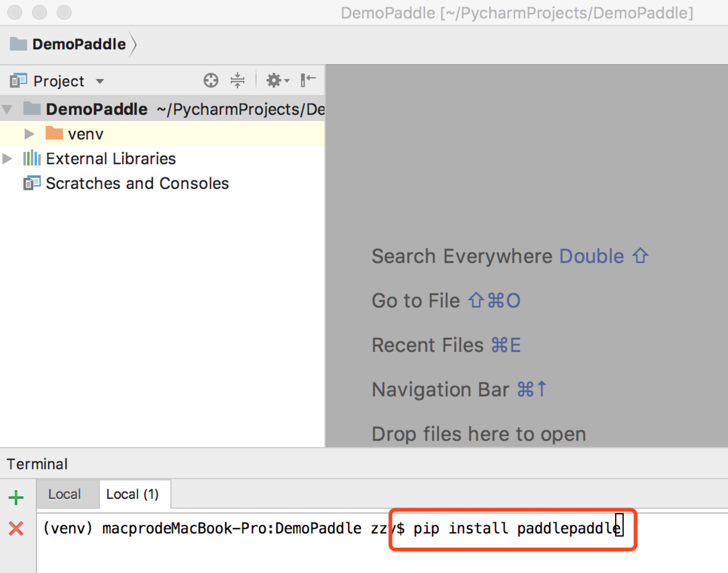This screenshot has height=573, width=728.
Task: Open the Project view dropdown arrow
Action: [x=100, y=81]
